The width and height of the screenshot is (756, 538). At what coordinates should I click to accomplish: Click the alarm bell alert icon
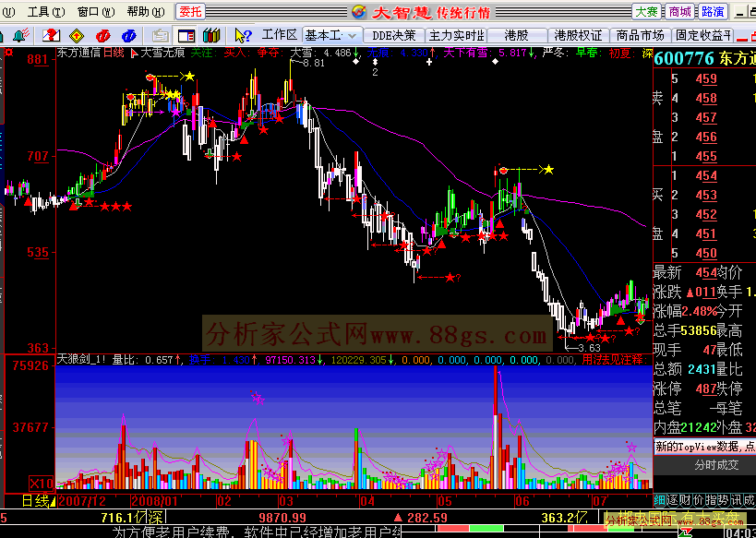(21, 35)
